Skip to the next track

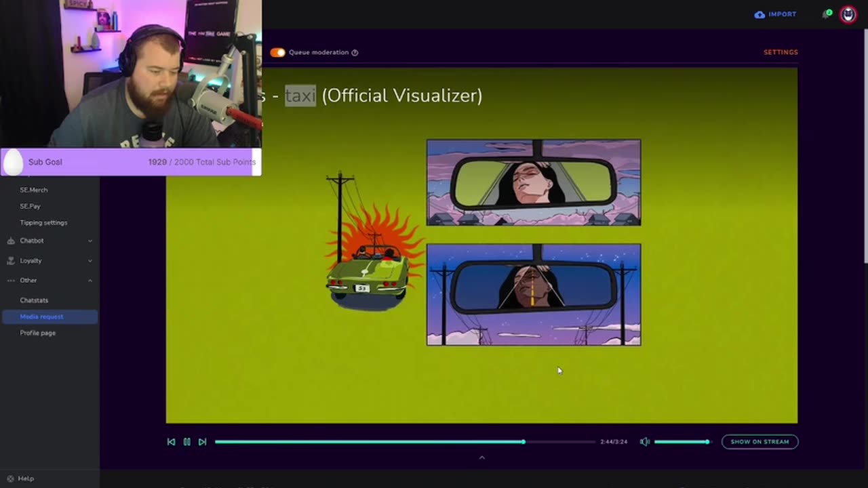[x=202, y=442]
